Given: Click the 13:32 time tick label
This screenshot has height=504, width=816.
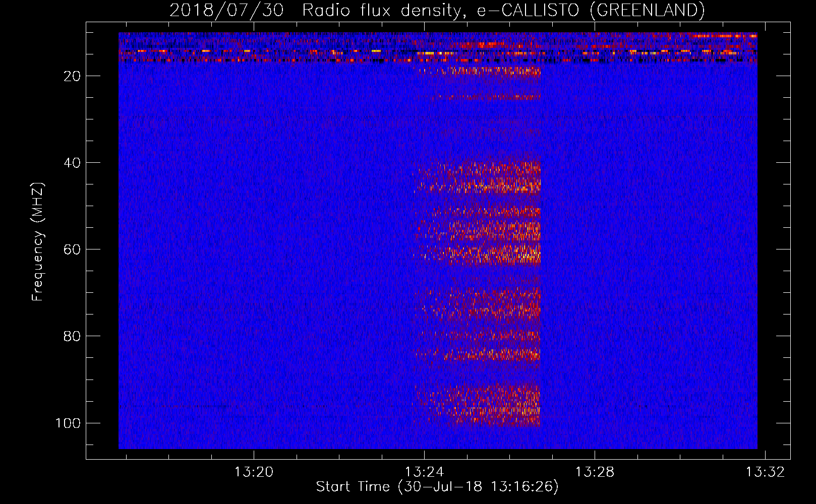Looking at the screenshot, I should coord(765,472).
